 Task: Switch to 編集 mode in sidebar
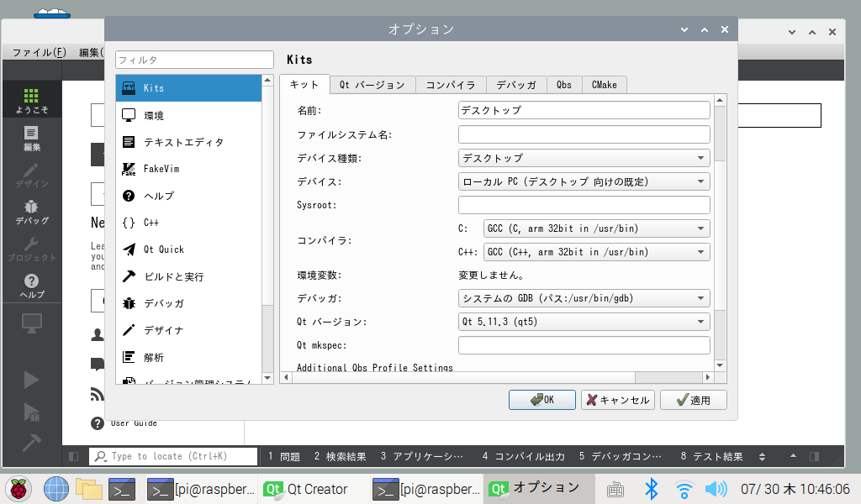[x=32, y=139]
